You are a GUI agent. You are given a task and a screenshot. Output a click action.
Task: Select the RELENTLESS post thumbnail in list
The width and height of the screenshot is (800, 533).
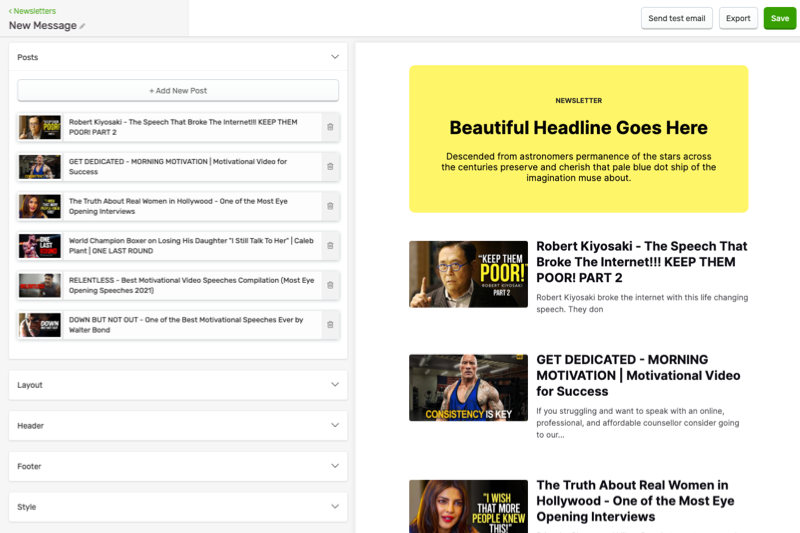(40, 285)
